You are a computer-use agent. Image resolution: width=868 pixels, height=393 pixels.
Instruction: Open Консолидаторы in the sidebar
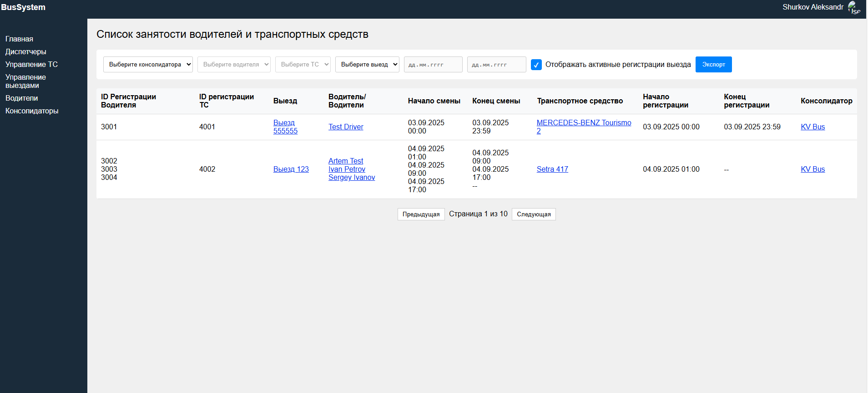click(x=32, y=111)
